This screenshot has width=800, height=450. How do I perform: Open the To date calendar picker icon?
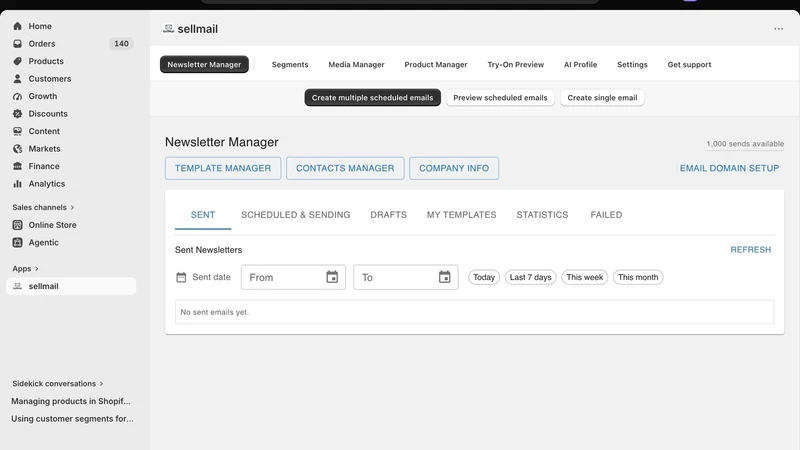coord(444,277)
